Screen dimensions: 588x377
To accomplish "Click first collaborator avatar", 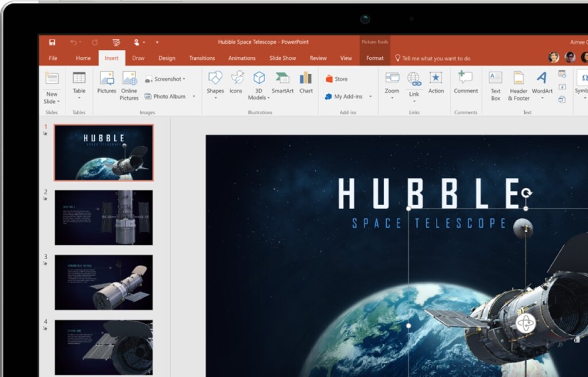I will (x=554, y=57).
